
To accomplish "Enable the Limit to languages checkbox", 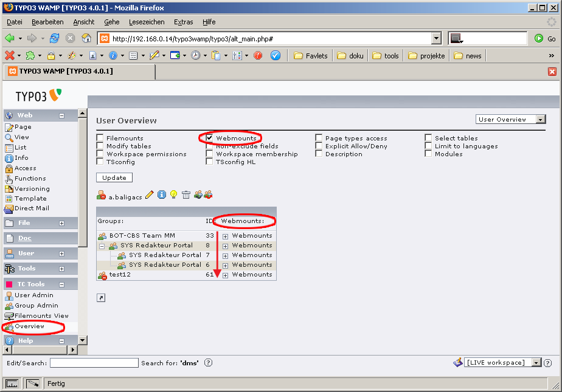I will click(428, 146).
